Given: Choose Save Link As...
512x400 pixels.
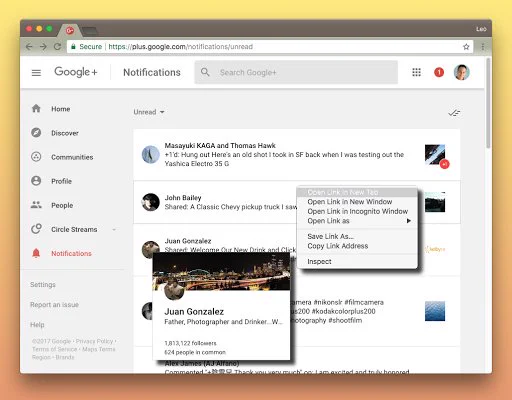Looking at the screenshot, I should (x=357, y=236).
